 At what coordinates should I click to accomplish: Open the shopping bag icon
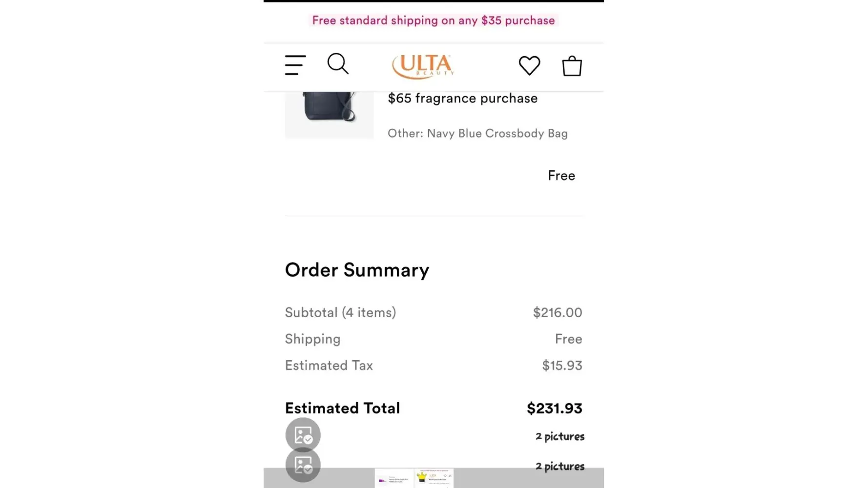coord(572,66)
